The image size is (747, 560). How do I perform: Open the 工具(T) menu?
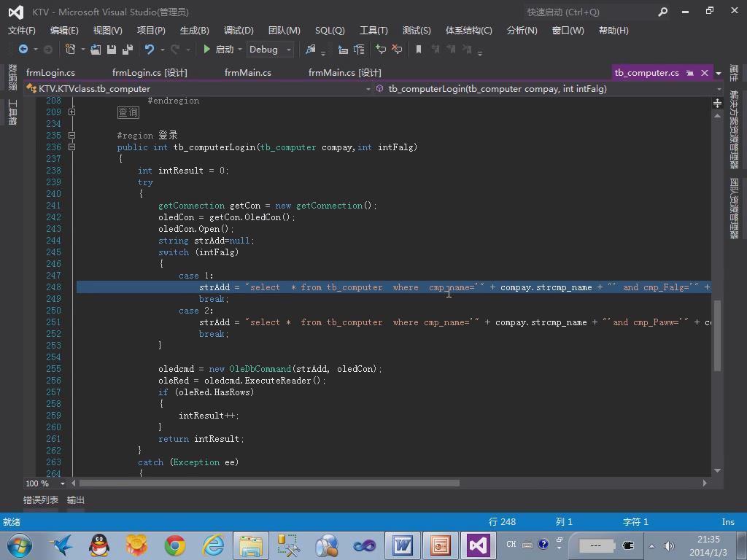click(373, 31)
